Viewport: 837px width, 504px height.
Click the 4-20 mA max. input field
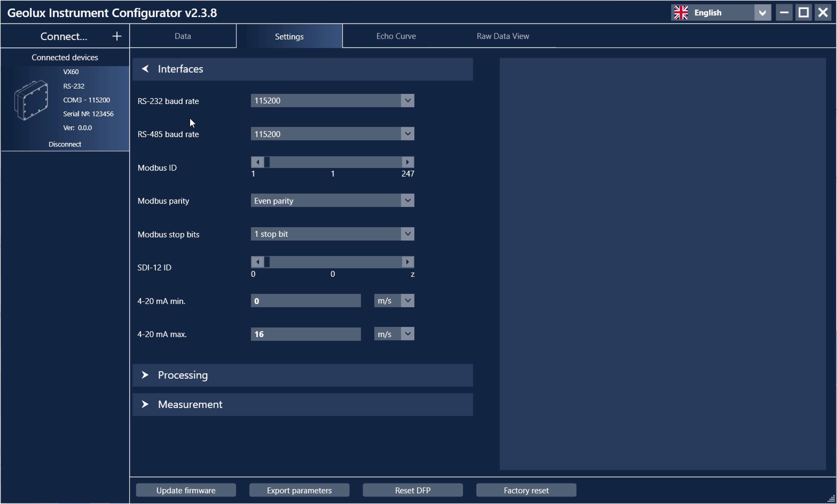coord(306,334)
